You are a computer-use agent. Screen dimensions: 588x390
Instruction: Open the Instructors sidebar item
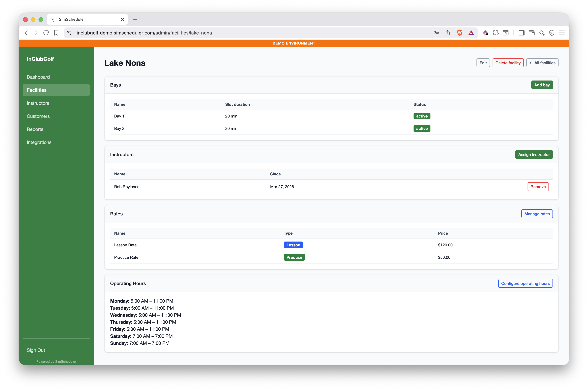(38, 103)
